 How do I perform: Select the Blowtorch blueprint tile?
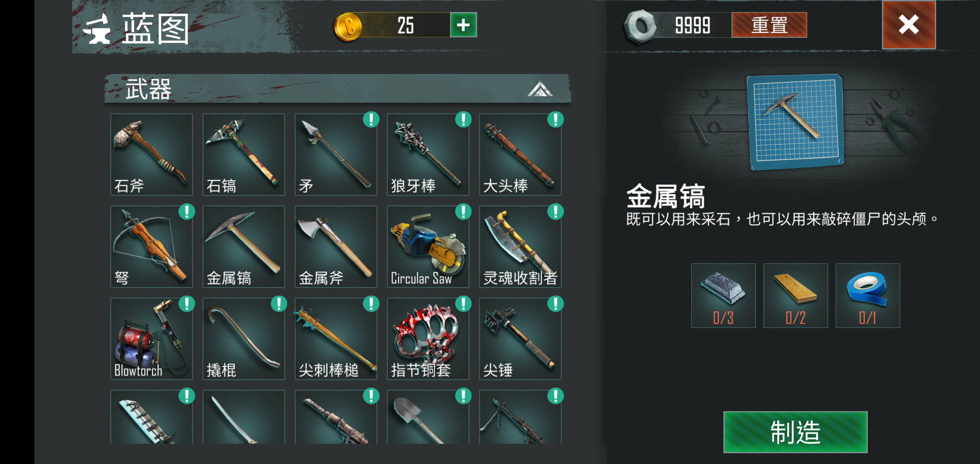point(151,339)
